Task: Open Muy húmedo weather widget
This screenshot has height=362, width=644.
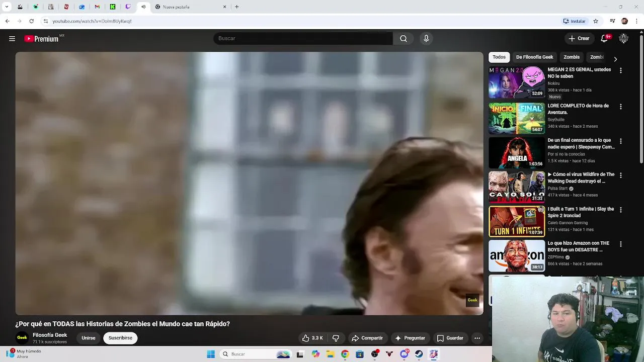Action: [24, 354]
